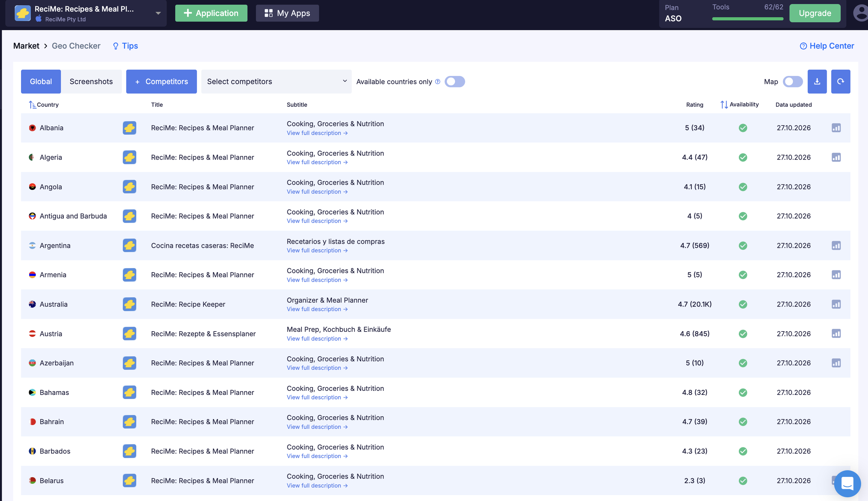The image size is (868, 501).
Task: Click the ReciMe app logo in header
Action: tap(23, 13)
